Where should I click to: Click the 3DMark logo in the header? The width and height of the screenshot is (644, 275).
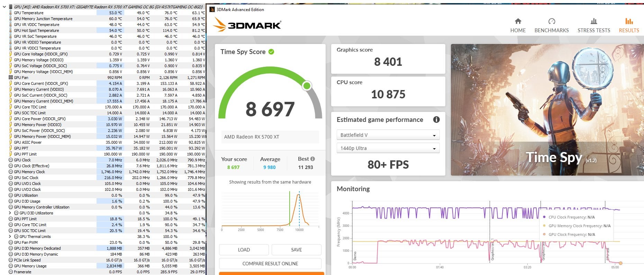click(x=247, y=24)
